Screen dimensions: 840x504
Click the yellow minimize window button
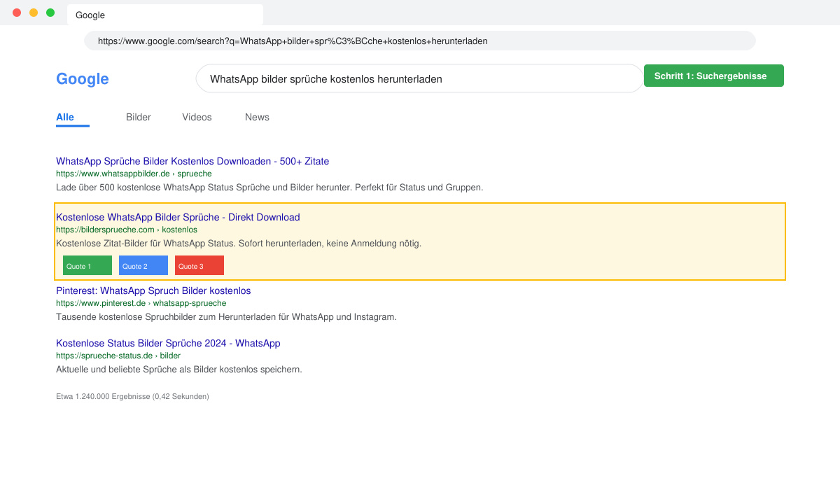[34, 13]
